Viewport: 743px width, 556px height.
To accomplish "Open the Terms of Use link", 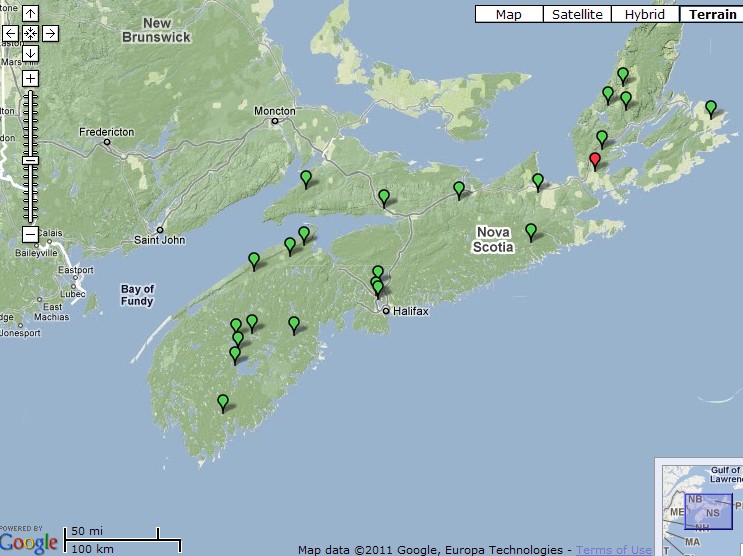I will pos(613,550).
